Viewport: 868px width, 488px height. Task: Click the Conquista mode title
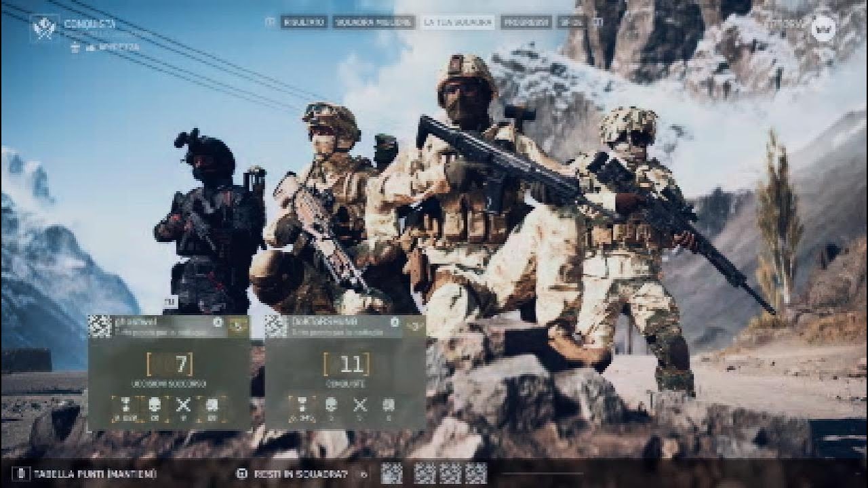click(90, 24)
